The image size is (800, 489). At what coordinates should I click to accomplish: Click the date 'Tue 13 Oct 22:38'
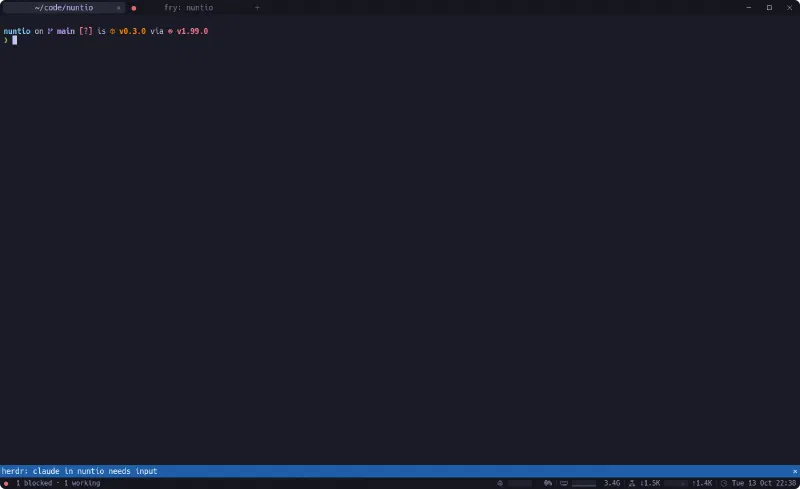764,483
